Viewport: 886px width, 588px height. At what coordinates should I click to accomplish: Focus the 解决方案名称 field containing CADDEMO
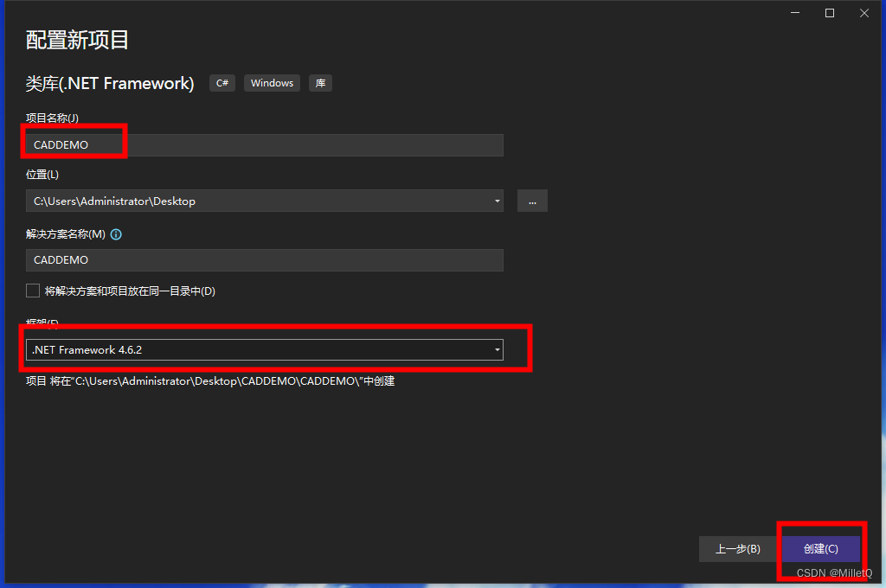(x=265, y=259)
